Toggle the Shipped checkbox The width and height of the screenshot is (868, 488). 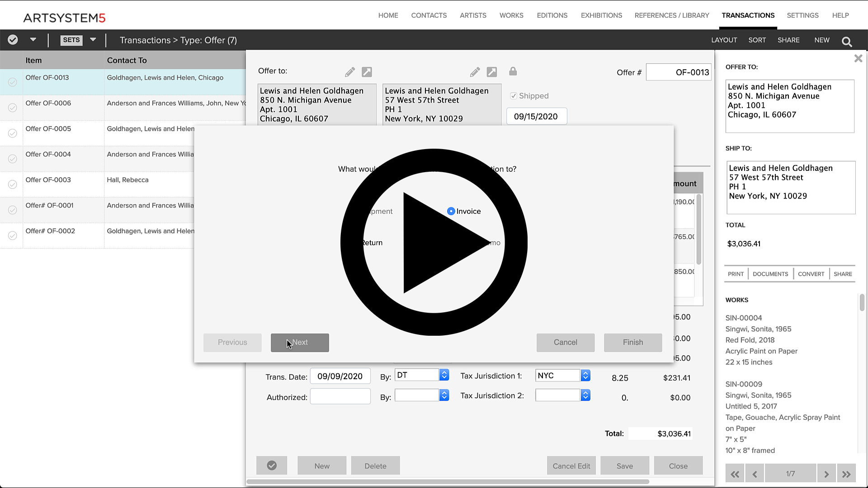[x=514, y=95]
